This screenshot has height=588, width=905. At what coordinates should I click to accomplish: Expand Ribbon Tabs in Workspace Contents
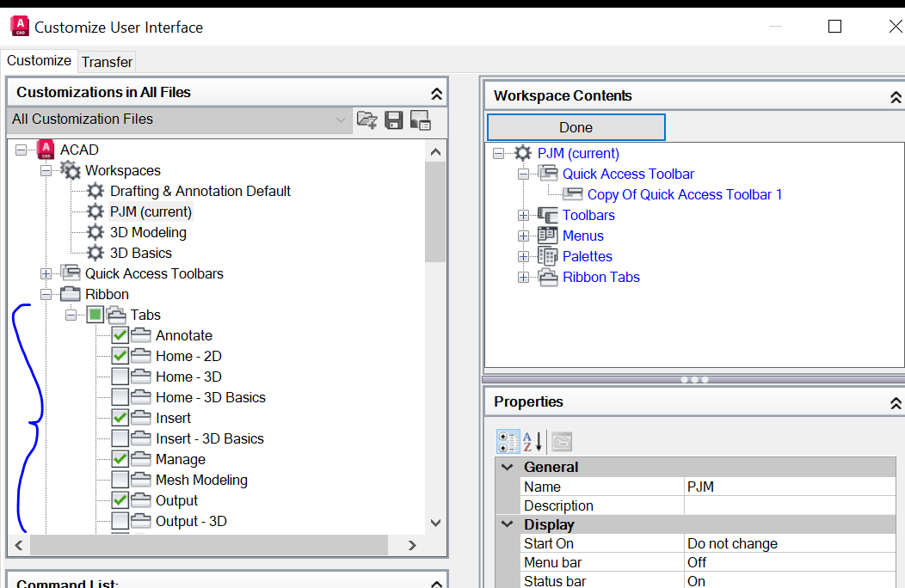tap(523, 278)
